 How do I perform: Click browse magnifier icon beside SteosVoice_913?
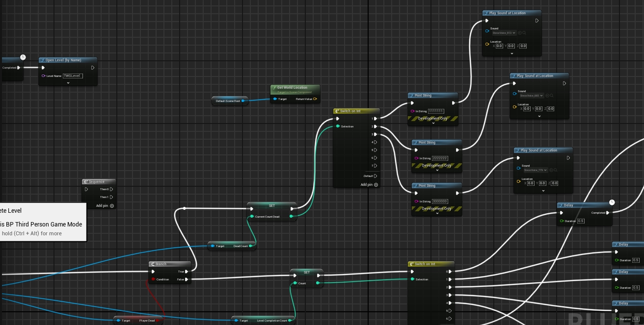[x=524, y=33]
